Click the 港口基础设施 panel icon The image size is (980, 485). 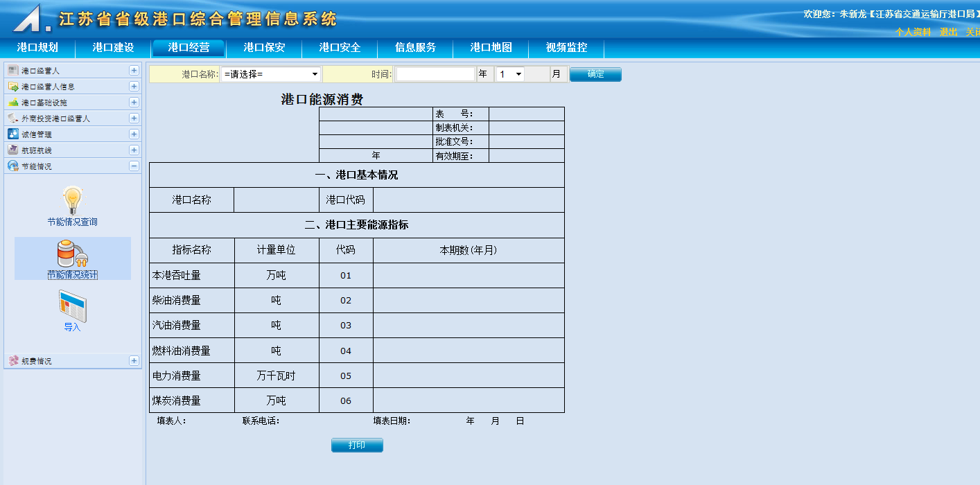pyautogui.click(x=12, y=103)
